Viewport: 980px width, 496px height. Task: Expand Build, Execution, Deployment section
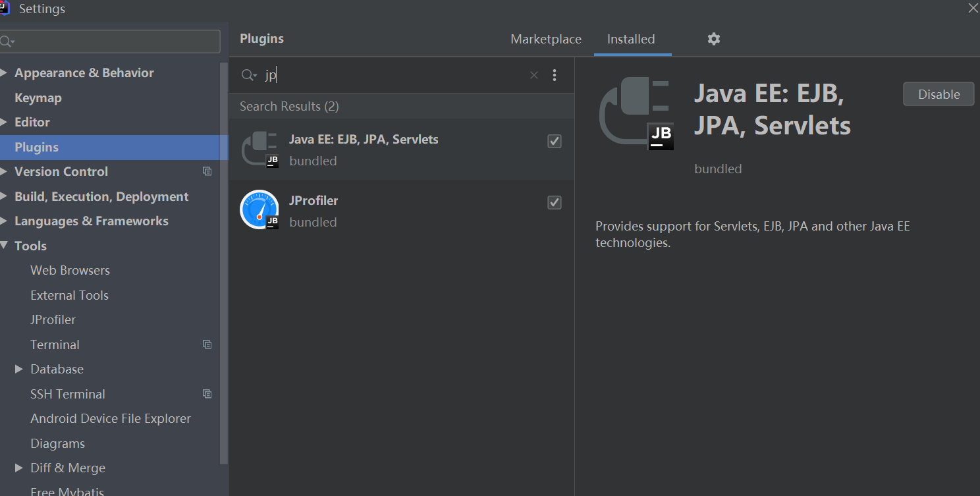click(3, 196)
